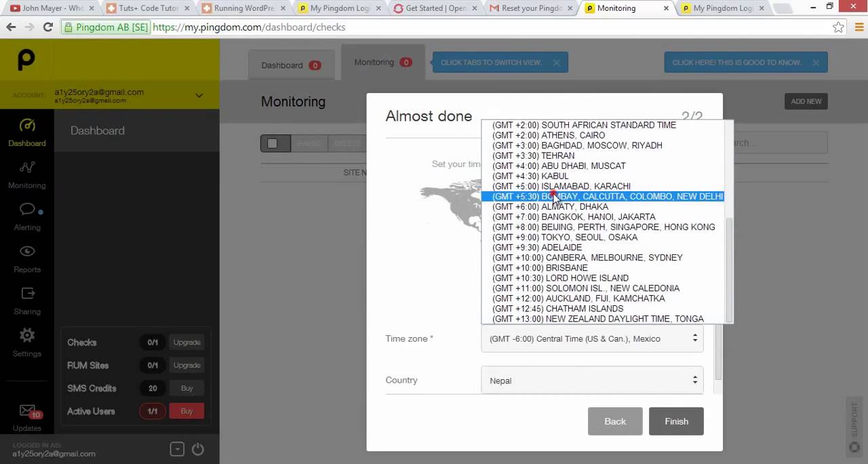Select GMT +3:30 Tehran option
868x464 pixels.
(x=604, y=155)
